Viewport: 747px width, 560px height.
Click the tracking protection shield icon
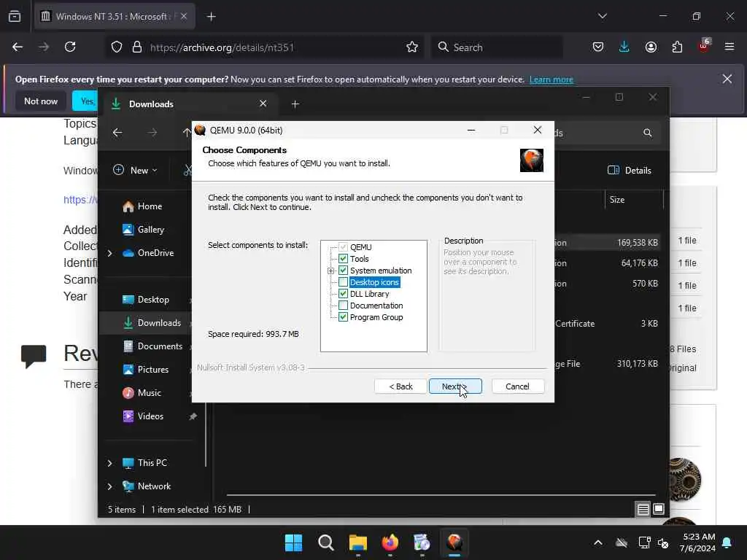pyautogui.click(x=117, y=47)
